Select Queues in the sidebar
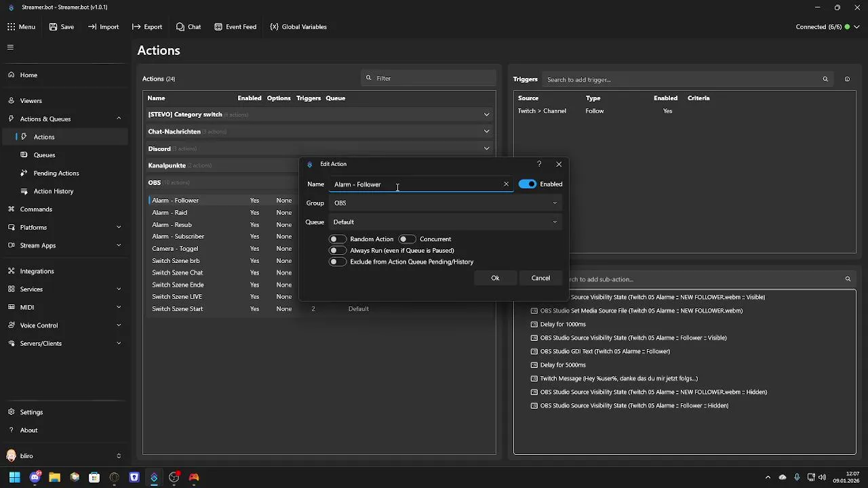 tap(64, 155)
